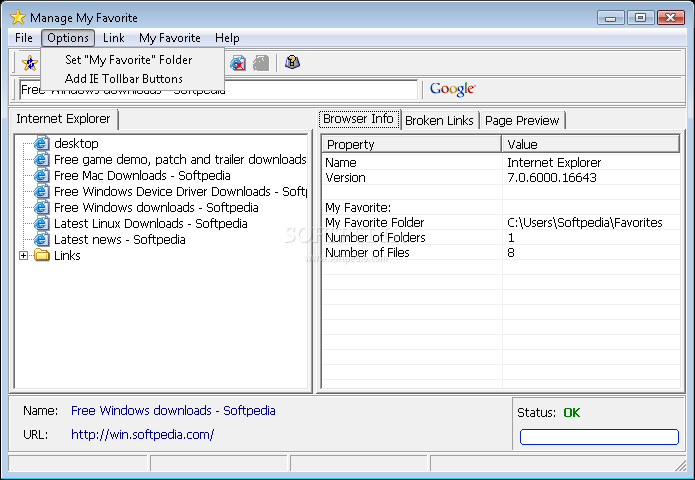Click the Version value 7.0.6000.16643
This screenshot has width=695, height=480.
coord(552,177)
